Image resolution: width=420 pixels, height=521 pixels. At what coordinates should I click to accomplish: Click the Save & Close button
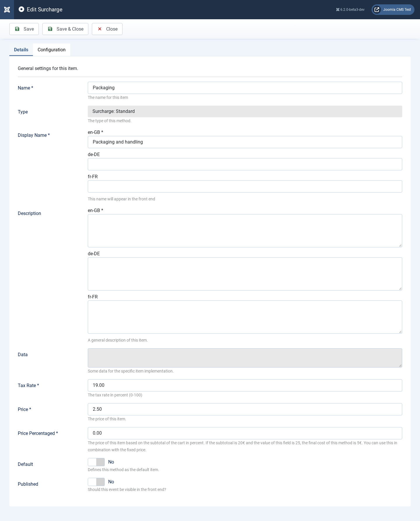(65, 29)
